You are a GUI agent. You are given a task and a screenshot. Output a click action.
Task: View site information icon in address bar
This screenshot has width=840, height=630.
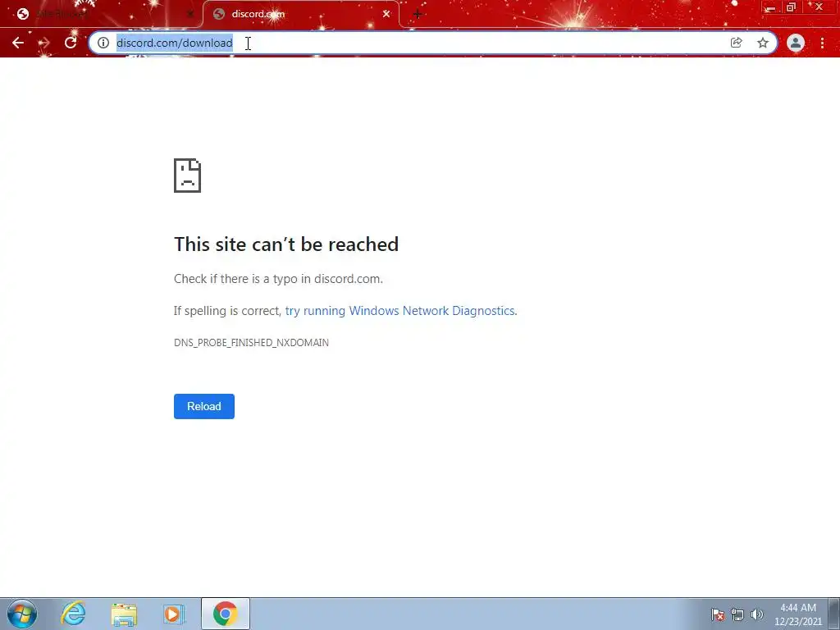point(103,43)
